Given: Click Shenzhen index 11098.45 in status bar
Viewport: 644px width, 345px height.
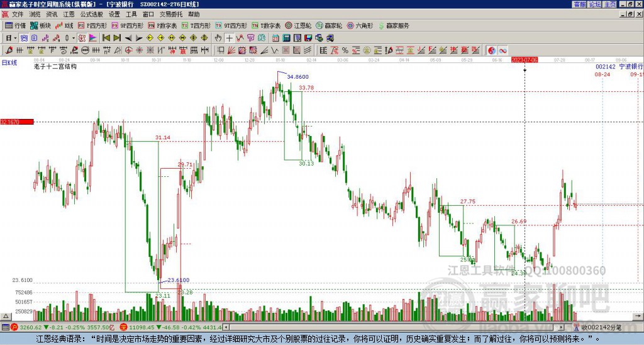Looking at the screenshot, I should (x=142, y=327).
